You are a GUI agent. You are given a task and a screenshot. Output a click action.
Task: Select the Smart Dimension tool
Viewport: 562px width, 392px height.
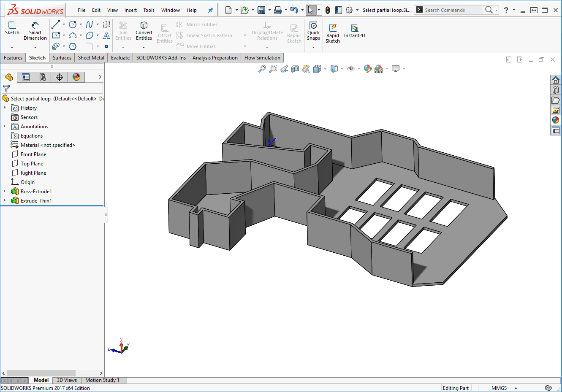tap(35, 30)
